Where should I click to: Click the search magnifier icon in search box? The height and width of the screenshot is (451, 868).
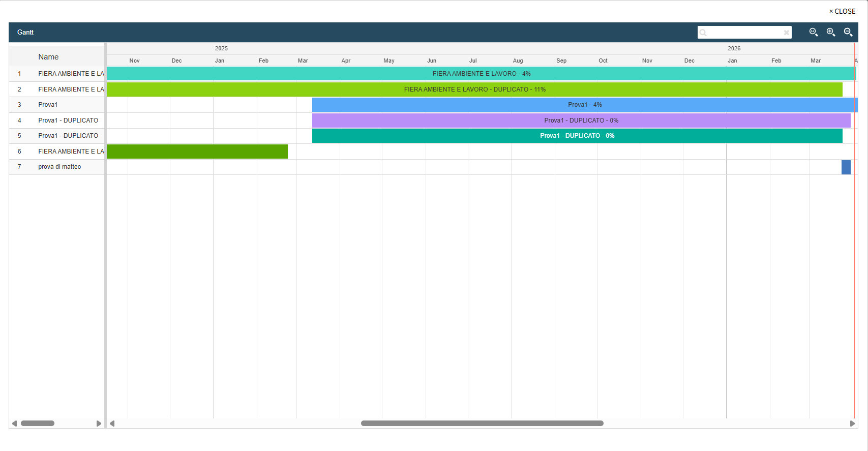click(703, 33)
